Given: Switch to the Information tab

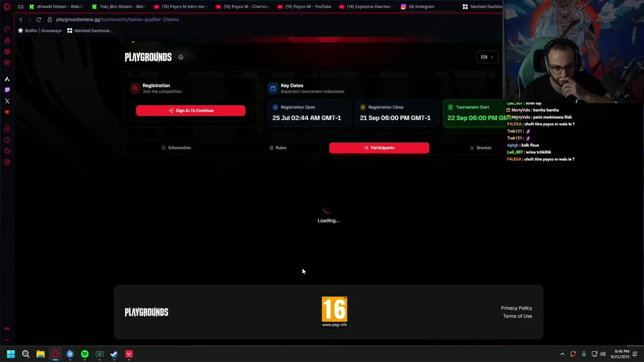Looking at the screenshot, I should click(x=176, y=148).
